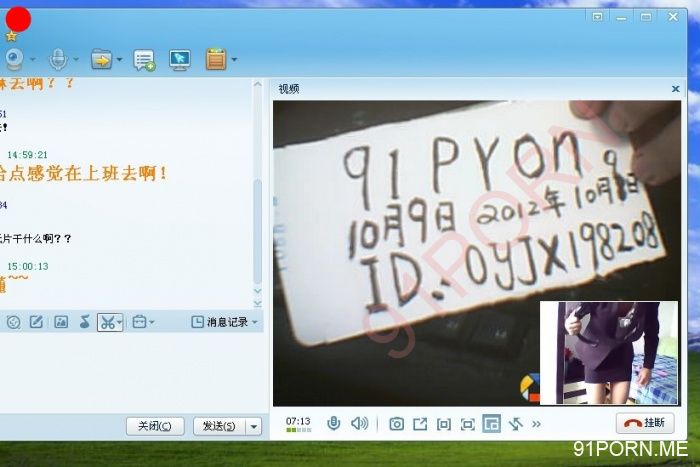This screenshot has width=700, height=467.
Task: Select the emoji smiley icon in chat toolbar
Action: pos(13,322)
